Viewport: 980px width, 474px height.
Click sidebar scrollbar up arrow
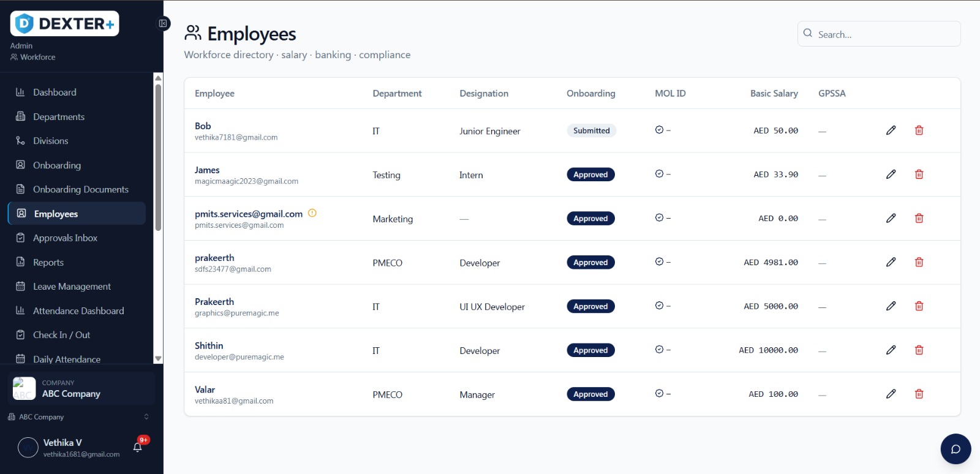(158, 78)
